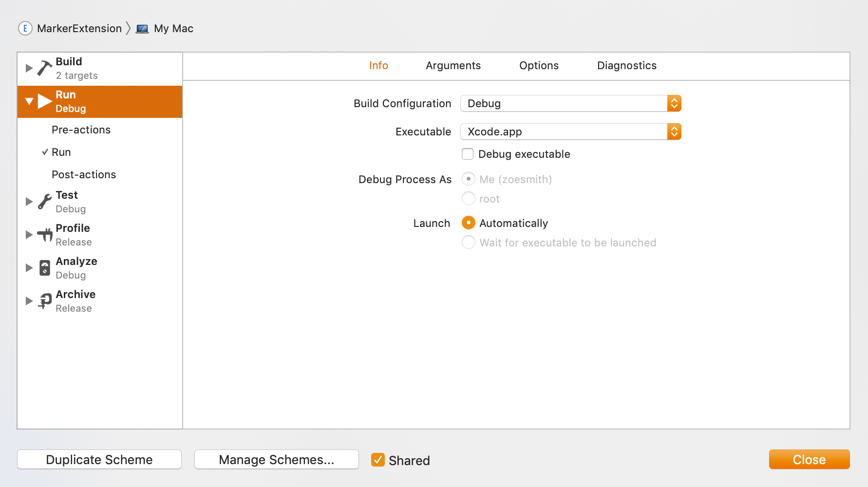Open the Diagnostics tab
The image size is (868, 487).
pos(626,65)
